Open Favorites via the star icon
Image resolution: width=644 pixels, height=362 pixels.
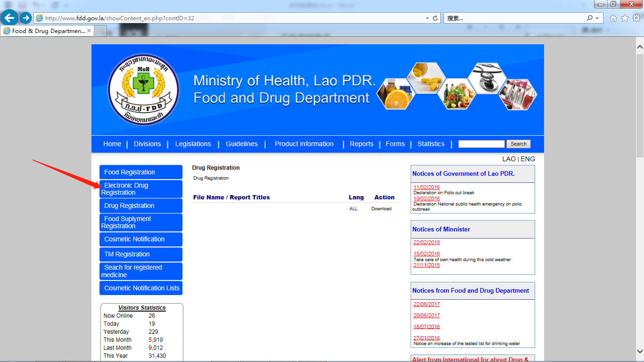pyautogui.click(x=625, y=18)
